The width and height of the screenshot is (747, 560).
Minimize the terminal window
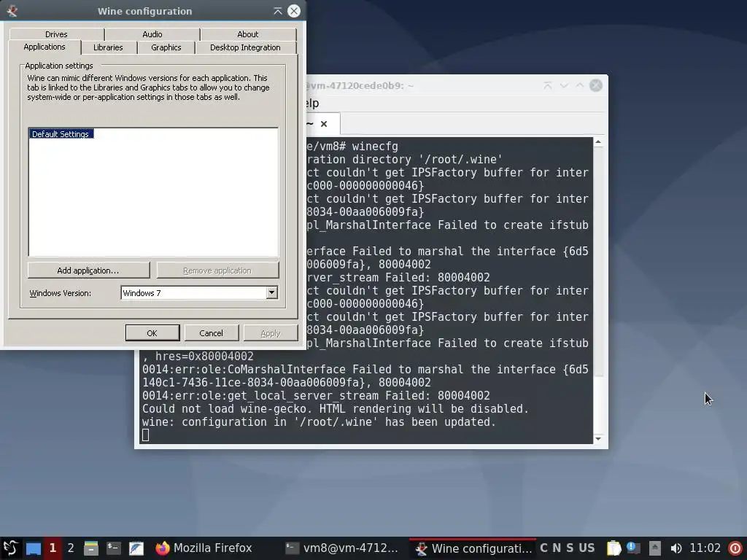[564, 85]
